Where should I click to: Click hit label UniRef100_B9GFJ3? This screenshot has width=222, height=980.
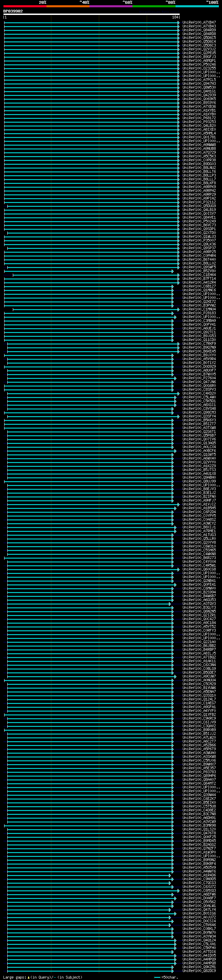pos(199,57)
